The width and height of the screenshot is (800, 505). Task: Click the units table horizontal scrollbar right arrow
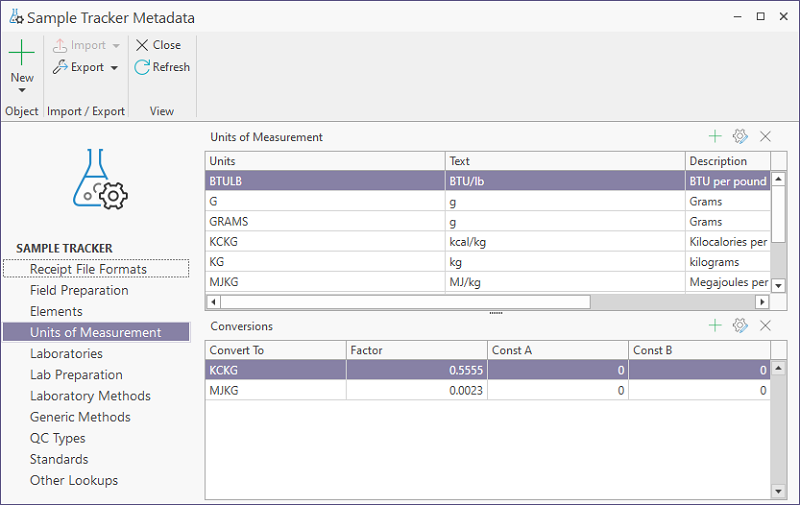(762, 301)
